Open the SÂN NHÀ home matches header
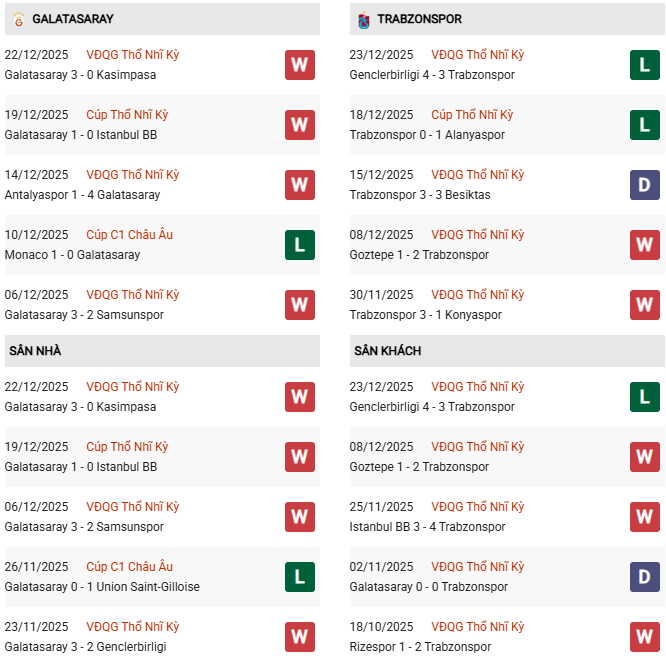 pos(35,351)
